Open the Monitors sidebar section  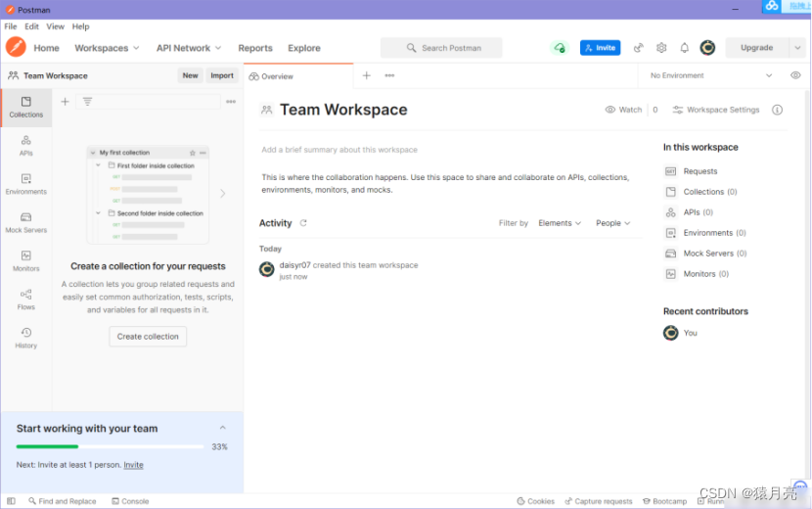click(x=25, y=260)
